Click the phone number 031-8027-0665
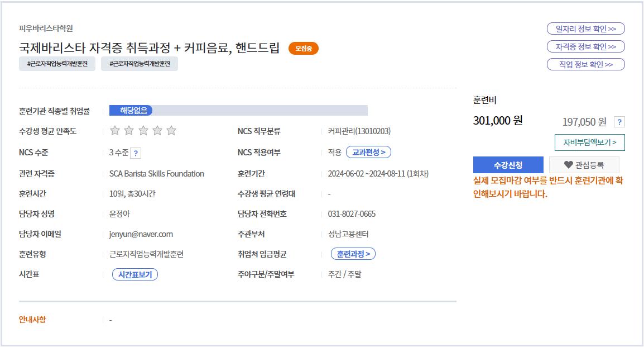 [x=352, y=214]
